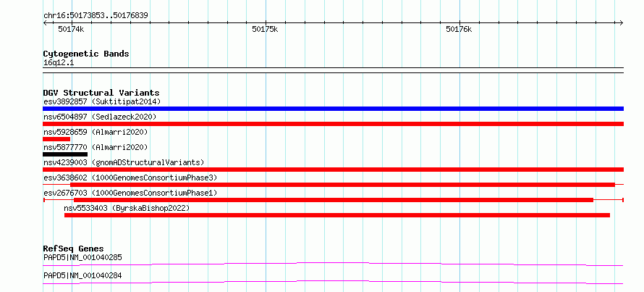Open the nsv5533403 (ByrskaBishop2022) label
The width and height of the screenshot is (644, 292).
[x=127, y=208]
